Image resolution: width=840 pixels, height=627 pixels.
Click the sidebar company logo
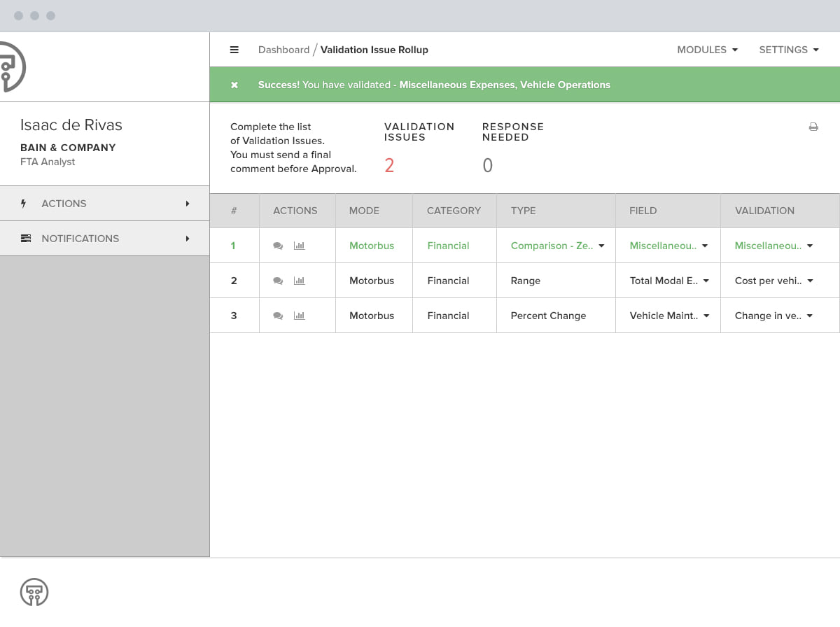coord(12,67)
